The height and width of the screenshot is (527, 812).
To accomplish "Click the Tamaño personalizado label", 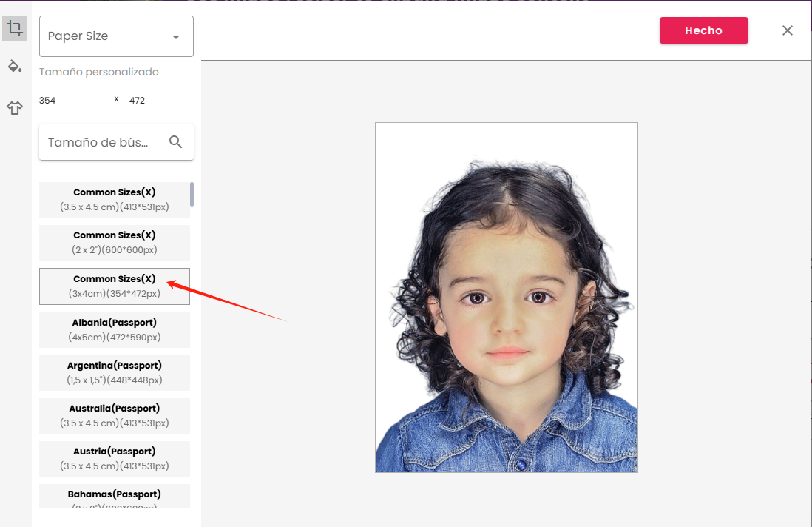I will coord(99,72).
